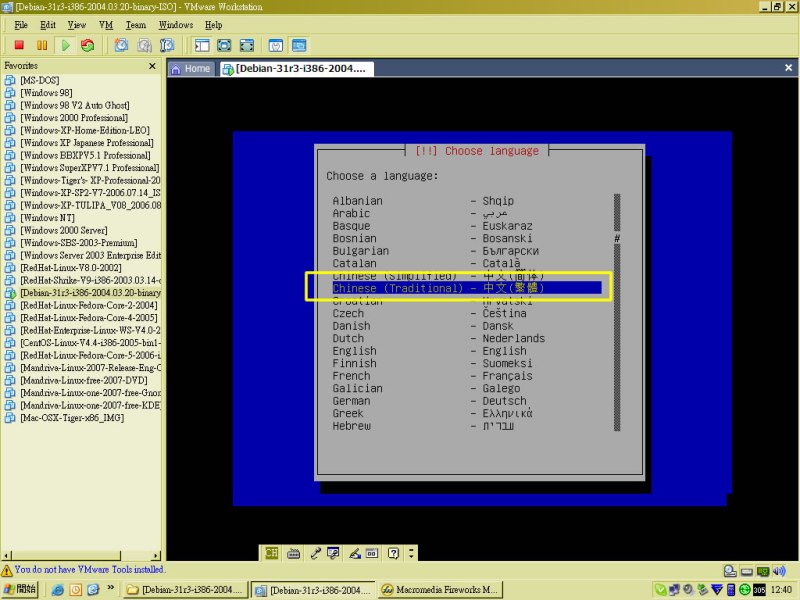Select [RedHat-Linux-Fedora-Core-2-2004] favorite
Screen dimensions: 800x600
[x=89, y=305]
